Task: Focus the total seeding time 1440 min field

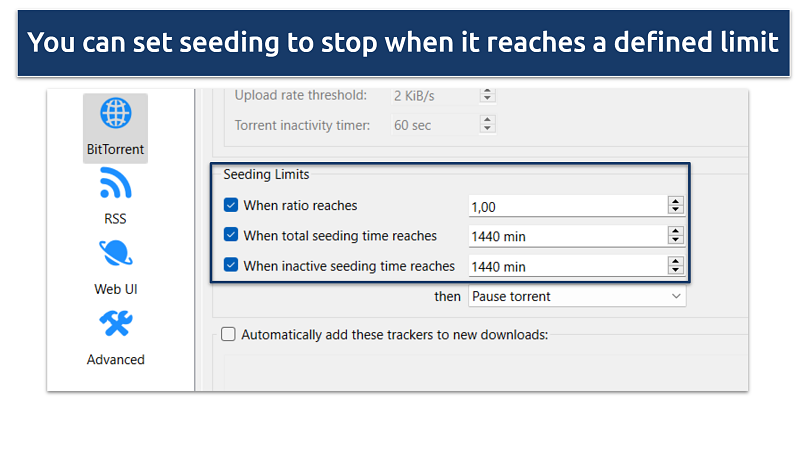Action: click(x=566, y=236)
